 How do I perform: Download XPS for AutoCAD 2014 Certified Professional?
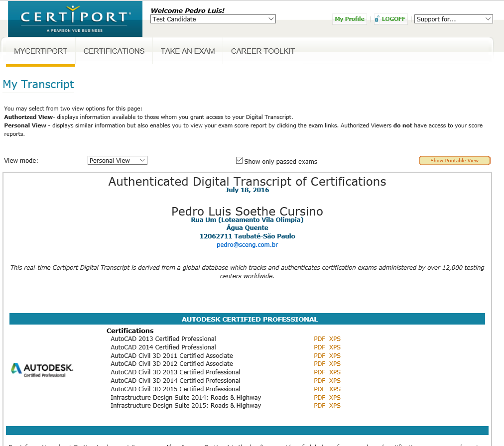(335, 347)
